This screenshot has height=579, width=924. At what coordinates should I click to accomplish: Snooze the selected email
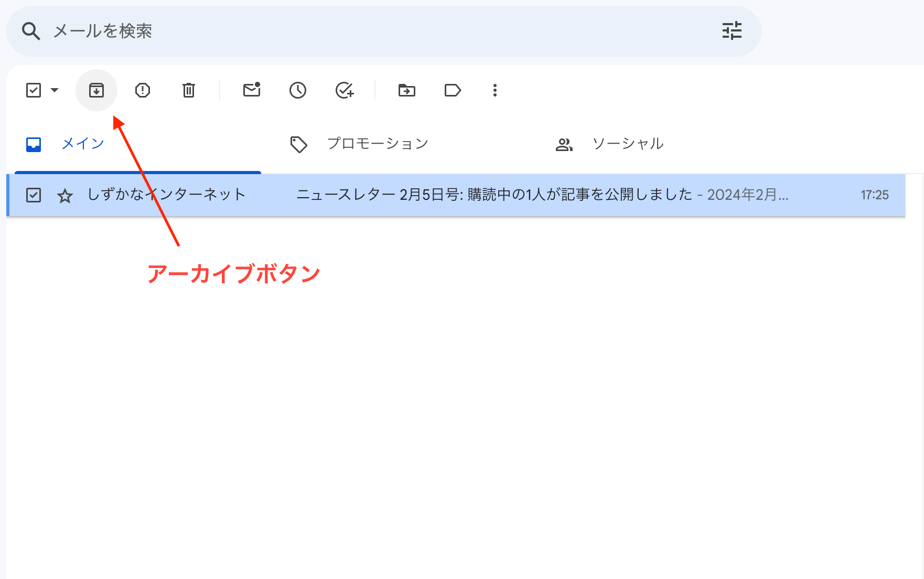pos(297,90)
